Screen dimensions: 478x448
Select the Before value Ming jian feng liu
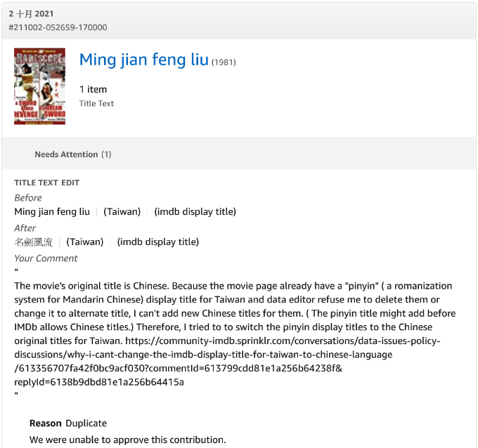[52, 211]
